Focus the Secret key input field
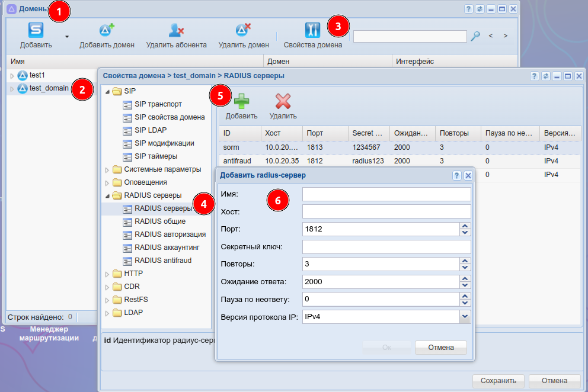 386,247
